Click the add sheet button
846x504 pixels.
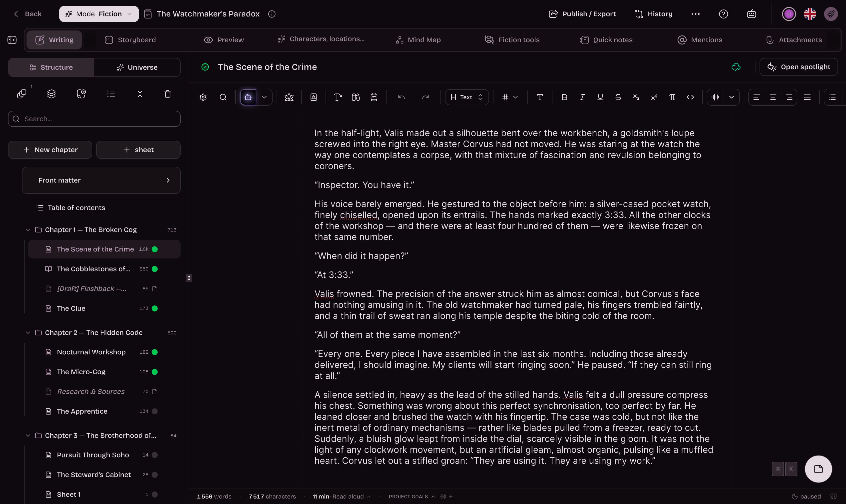pos(138,150)
